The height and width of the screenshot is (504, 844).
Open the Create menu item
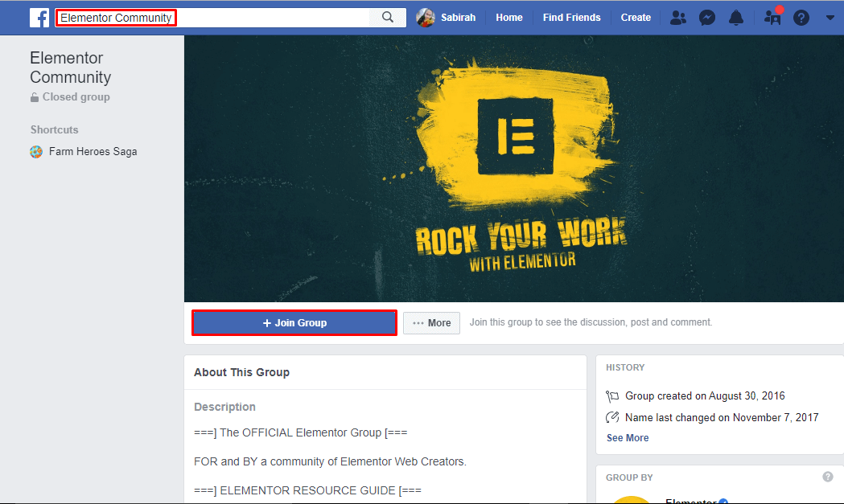point(636,17)
